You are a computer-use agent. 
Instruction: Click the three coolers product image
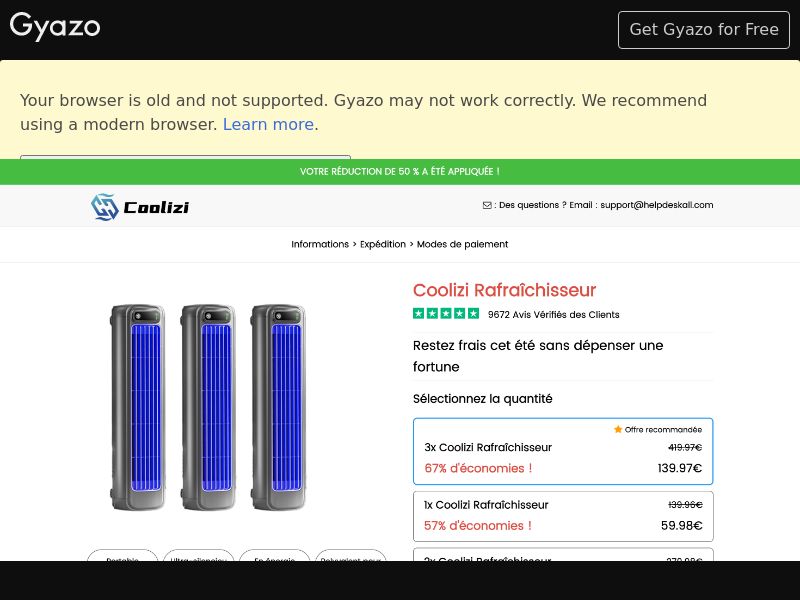point(208,407)
